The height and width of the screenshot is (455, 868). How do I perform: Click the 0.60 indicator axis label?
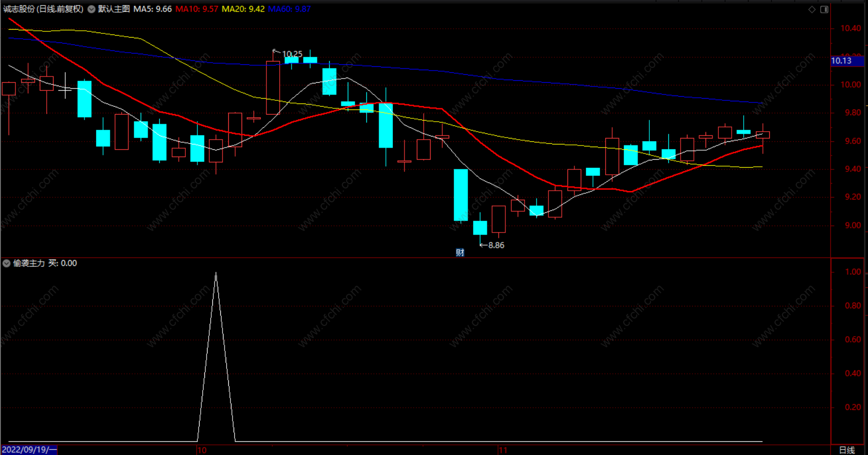[853, 340]
